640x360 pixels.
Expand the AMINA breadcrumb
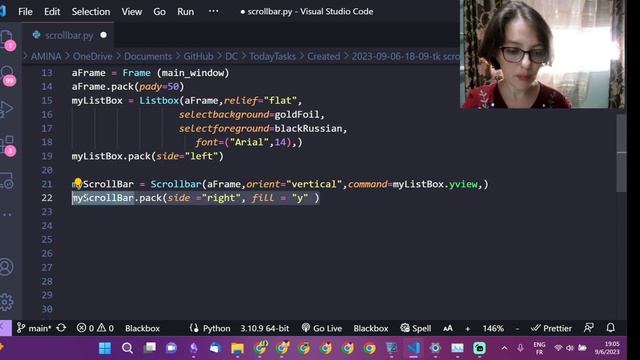[46, 56]
